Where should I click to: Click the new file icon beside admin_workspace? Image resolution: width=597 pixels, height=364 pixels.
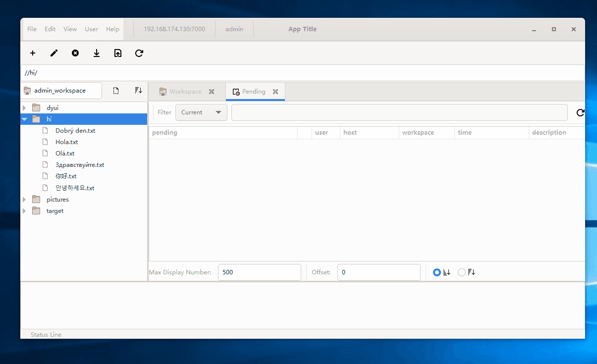click(x=116, y=91)
